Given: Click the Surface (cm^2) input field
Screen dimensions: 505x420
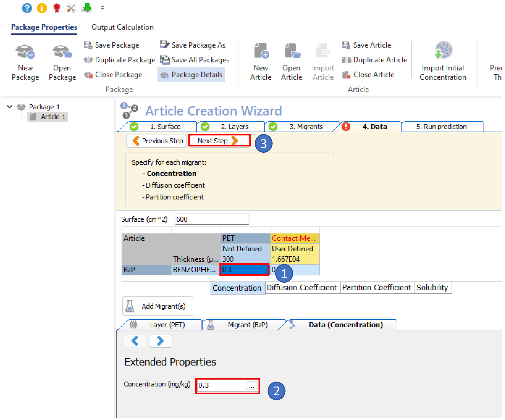Looking at the screenshot, I should (212, 219).
